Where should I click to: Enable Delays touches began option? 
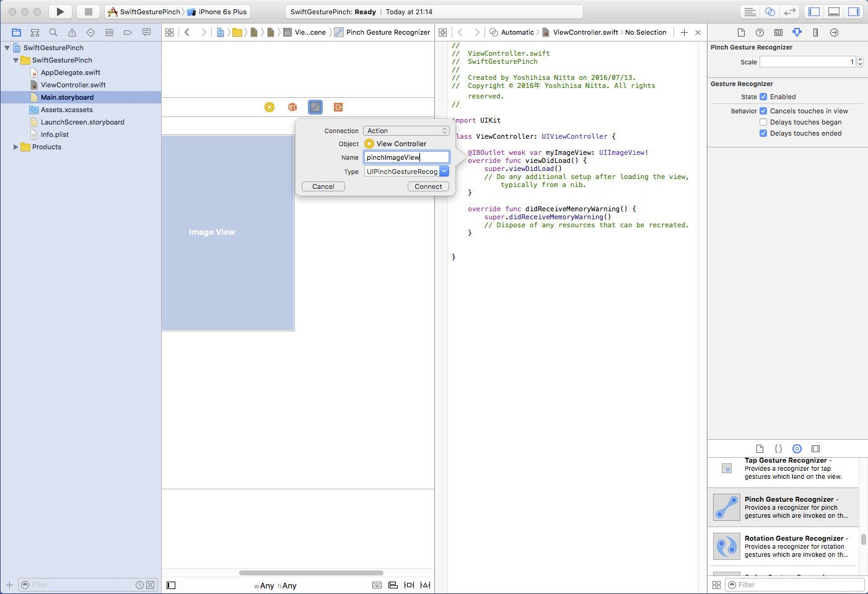[x=763, y=122]
